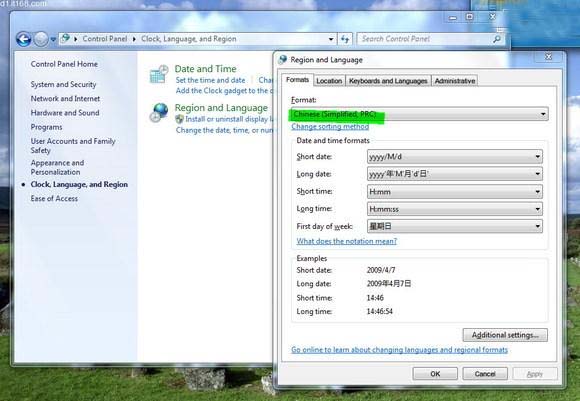Open Control Panel Home
Viewport: 580px width, 401px height.
pos(64,64)
